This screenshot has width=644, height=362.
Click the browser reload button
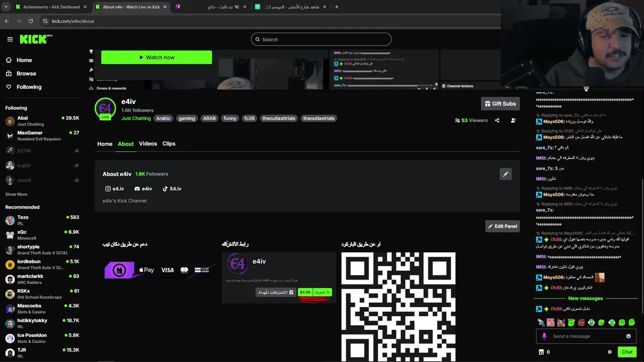click(x=31, y=21)
